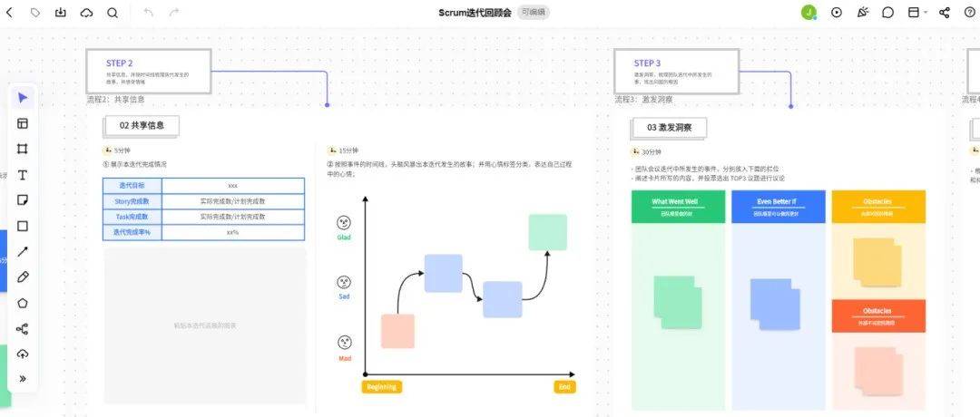The width and height of the screenshot is (980, 417).
Task: Select yellow stickies under Obstacles
Action: [x=878, y=262]
